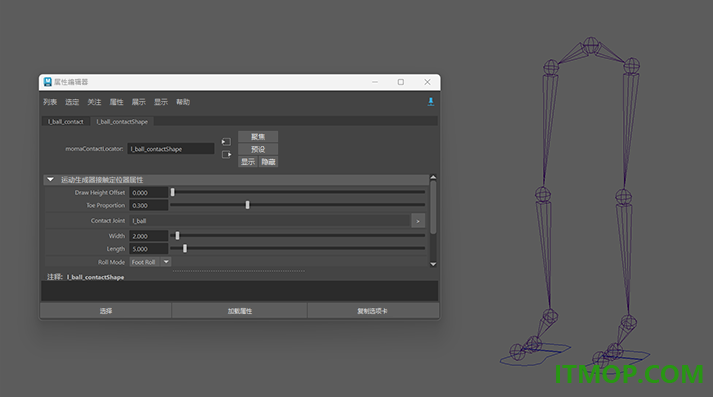Switch to the l_ball_contact tab

66,121
